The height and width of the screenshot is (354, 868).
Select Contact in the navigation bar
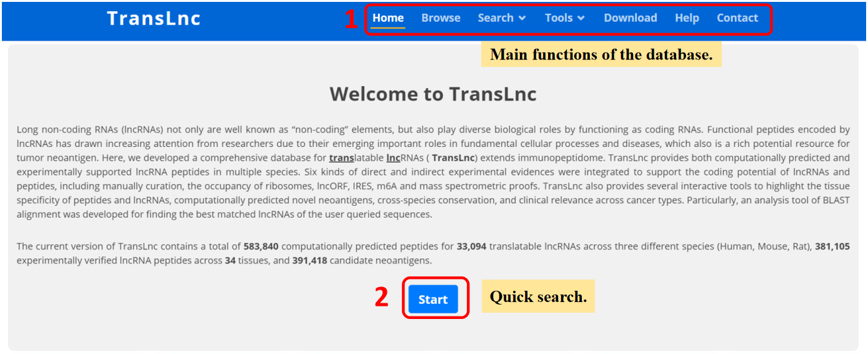coord(737,18)
